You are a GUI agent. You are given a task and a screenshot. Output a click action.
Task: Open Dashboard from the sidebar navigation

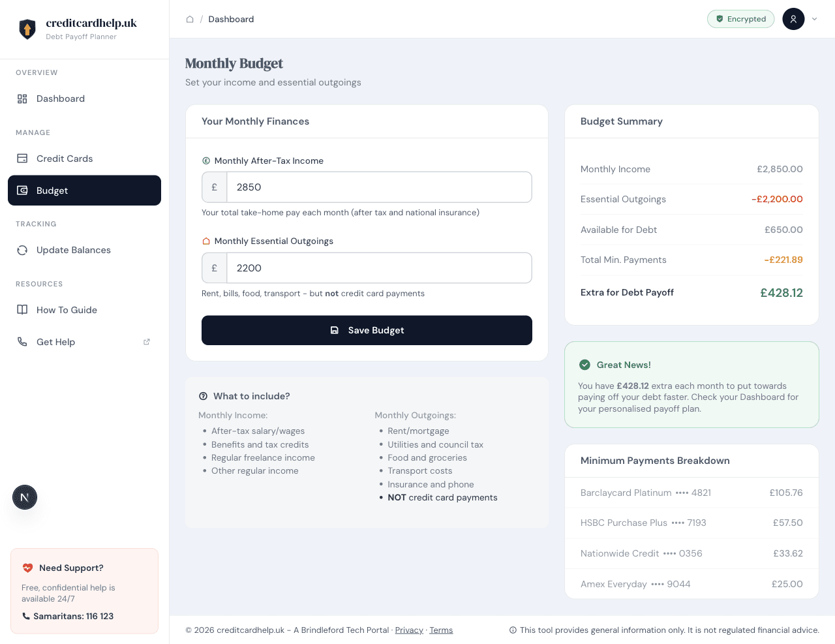click(61, 99)
